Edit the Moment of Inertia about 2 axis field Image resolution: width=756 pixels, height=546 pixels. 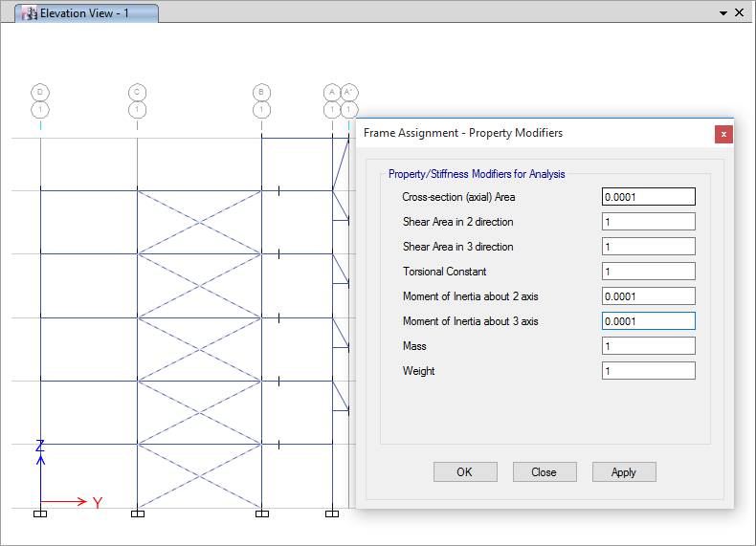pos(648,296)
